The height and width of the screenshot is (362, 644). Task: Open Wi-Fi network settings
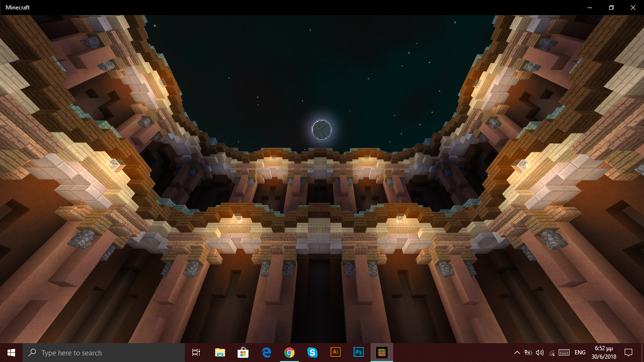[552, 353]
